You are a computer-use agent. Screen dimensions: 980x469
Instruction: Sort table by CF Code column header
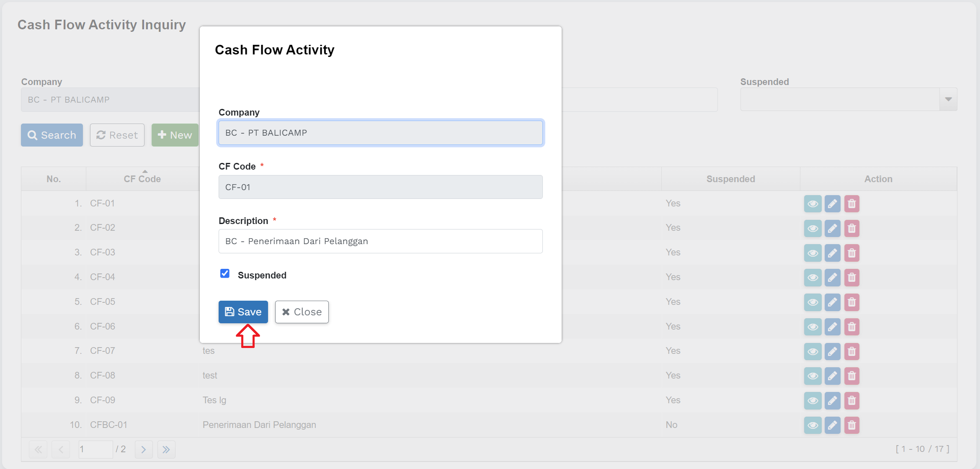point(142,179)
